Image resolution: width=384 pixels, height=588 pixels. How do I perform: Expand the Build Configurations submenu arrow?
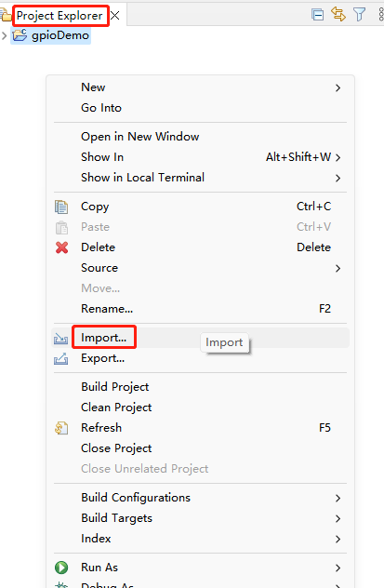[338, 498]
